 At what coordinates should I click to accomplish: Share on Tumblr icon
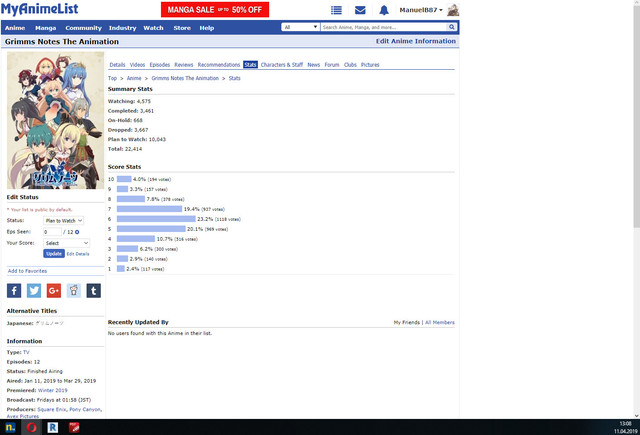coord(93,291)
